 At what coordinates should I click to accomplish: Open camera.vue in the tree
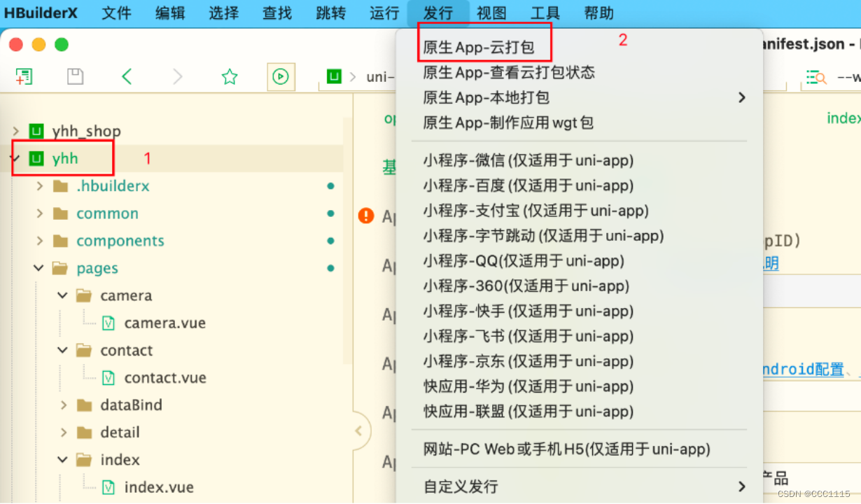165,323
